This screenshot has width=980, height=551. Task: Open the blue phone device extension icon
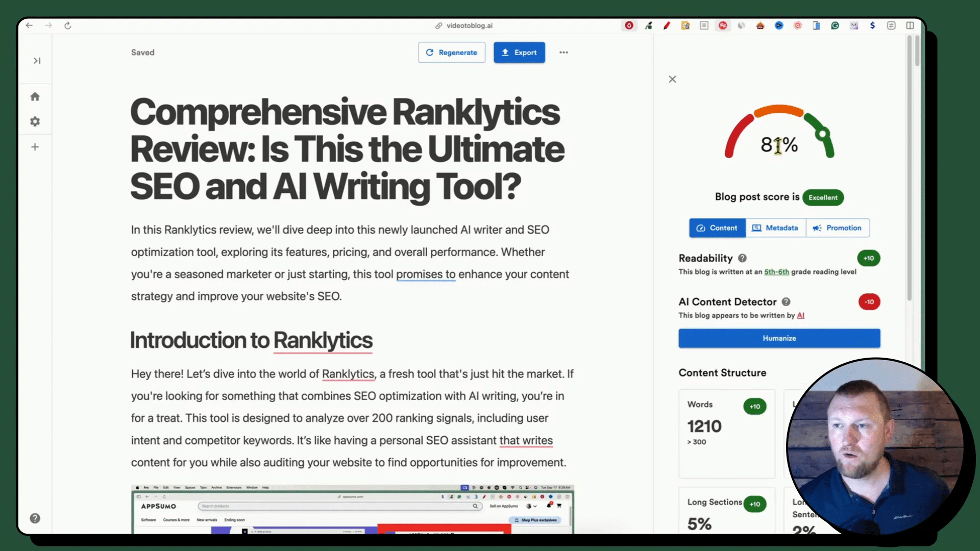(x=816, y=26)
